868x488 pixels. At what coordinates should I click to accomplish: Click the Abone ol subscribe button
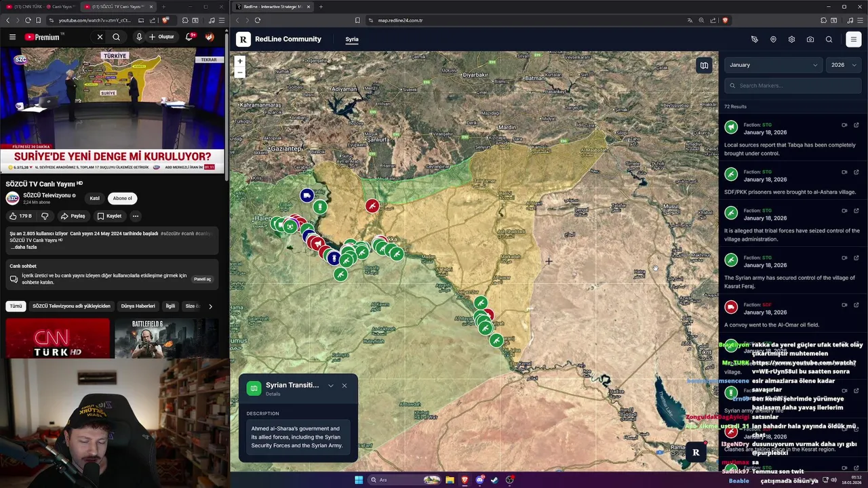(x=123, y=198)
